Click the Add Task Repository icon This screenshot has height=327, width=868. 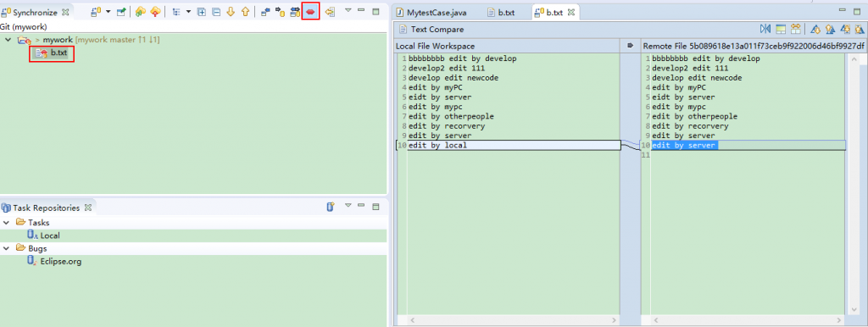tap(331, 207)
